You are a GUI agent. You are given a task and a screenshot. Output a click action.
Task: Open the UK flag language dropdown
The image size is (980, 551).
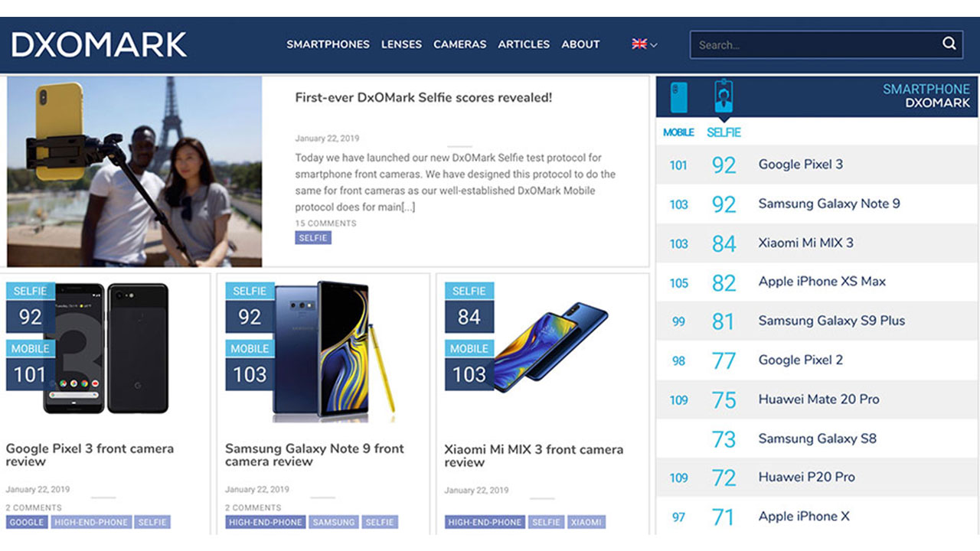point(644,44)
